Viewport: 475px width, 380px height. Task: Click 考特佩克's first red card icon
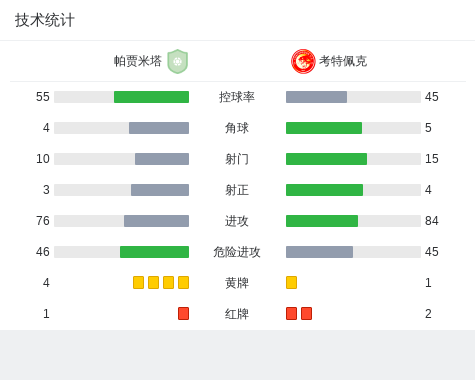tap(291, 314)
